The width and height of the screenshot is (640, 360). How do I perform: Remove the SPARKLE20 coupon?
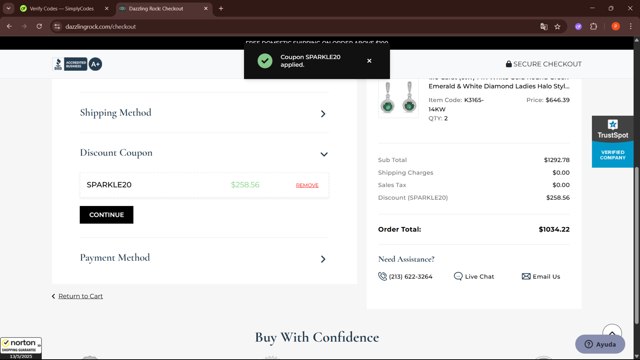tap(307, 185)
